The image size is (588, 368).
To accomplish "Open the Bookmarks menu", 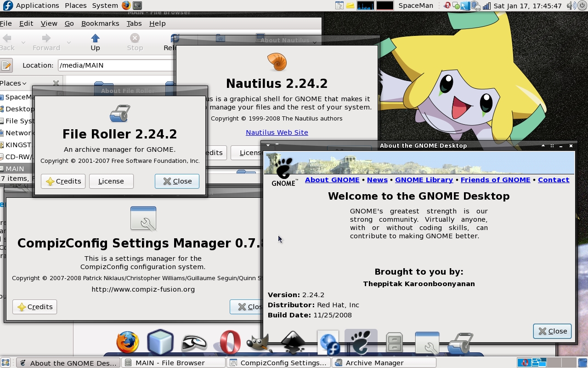I will point(100,23).
